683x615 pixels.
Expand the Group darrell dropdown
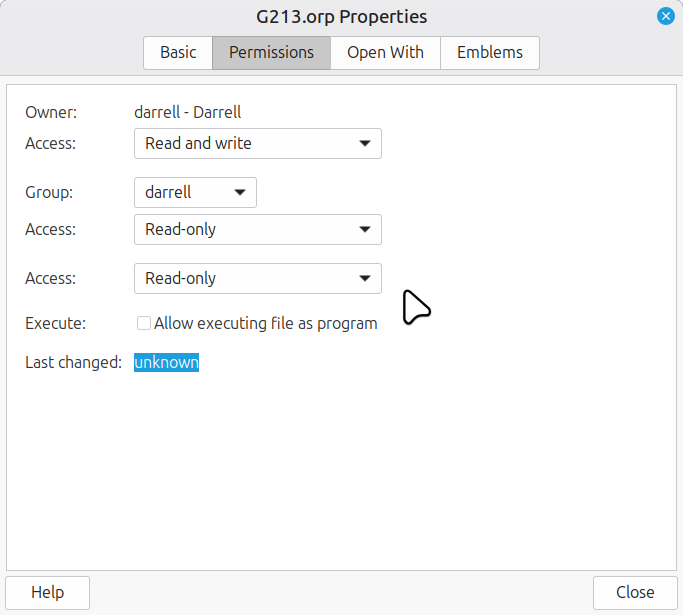point(195,192)
